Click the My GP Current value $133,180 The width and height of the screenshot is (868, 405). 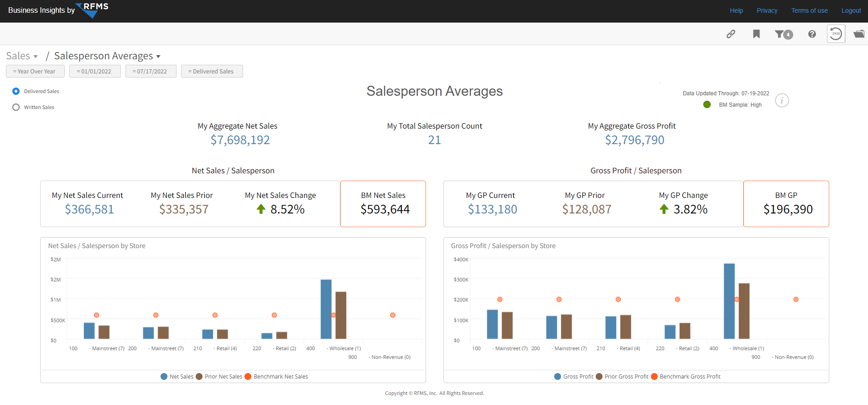click(493, 209)
